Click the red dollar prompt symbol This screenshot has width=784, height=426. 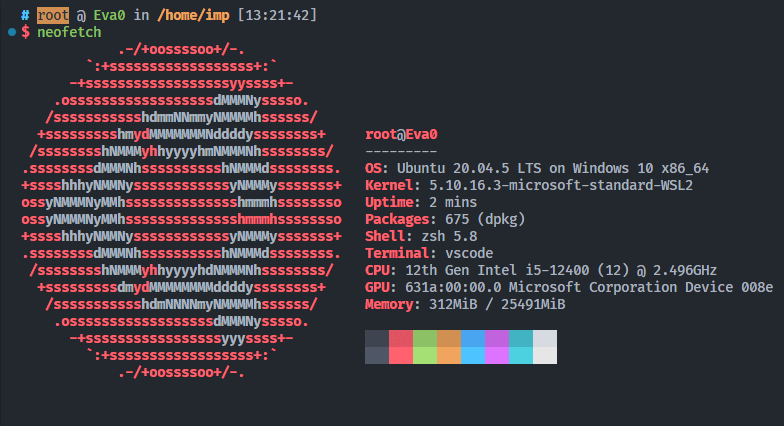pos(26,32)
